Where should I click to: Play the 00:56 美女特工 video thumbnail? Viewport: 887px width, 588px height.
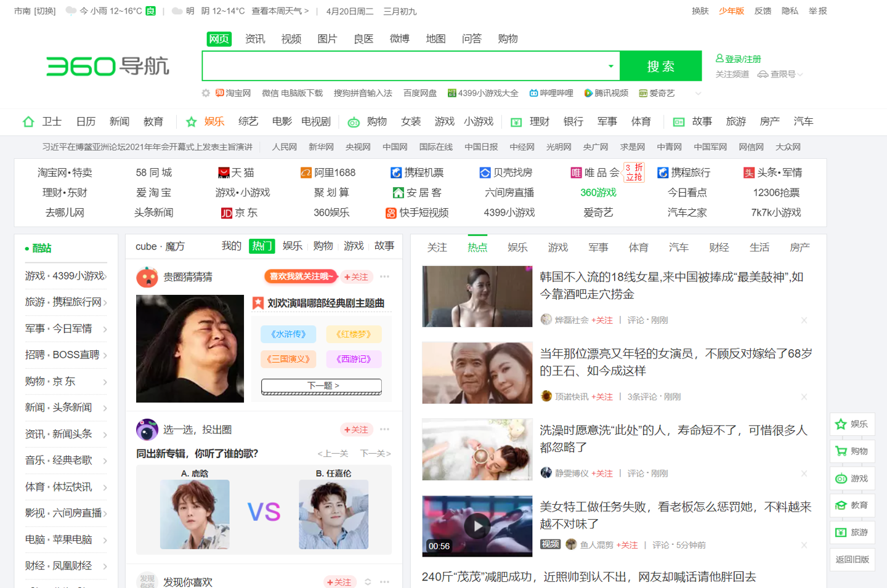[x=477, y=526]
